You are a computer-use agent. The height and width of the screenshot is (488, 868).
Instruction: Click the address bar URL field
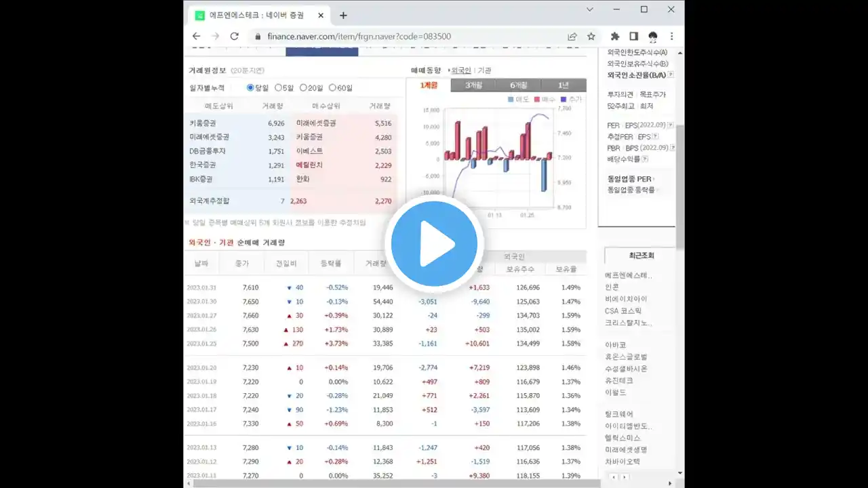359,37
